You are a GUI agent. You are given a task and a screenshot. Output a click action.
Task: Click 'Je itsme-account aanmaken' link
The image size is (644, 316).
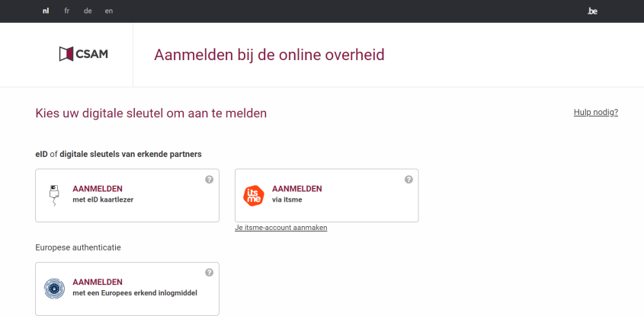(281, 228)
